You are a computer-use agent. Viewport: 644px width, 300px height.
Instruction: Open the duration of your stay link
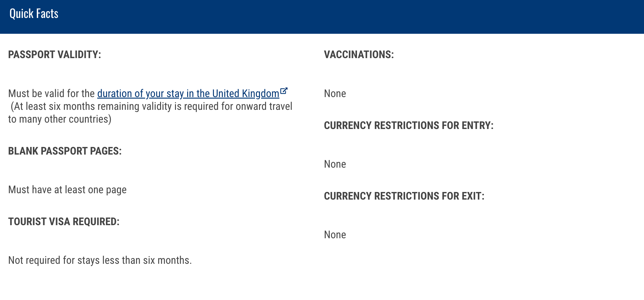(x=188, y=94)
